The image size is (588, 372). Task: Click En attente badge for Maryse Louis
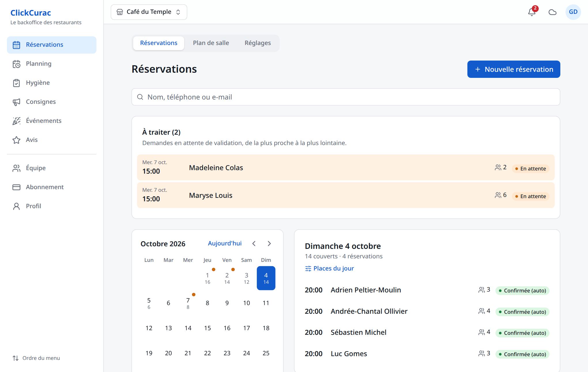point(531,196)
